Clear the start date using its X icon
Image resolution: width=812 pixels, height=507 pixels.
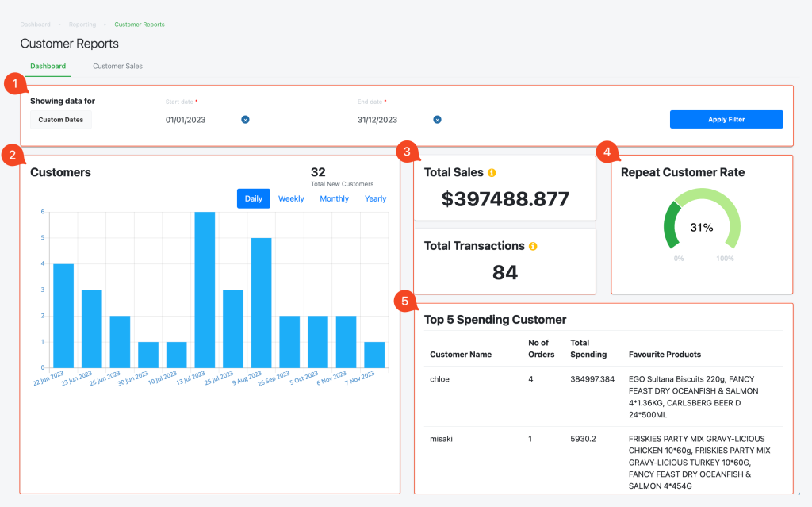click(245, 119)
